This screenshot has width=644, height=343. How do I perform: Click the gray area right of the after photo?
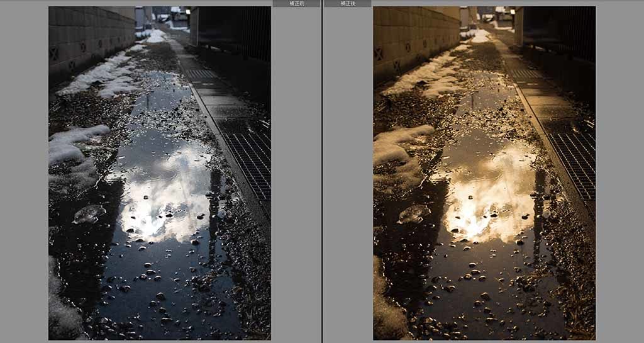point(619,171)
